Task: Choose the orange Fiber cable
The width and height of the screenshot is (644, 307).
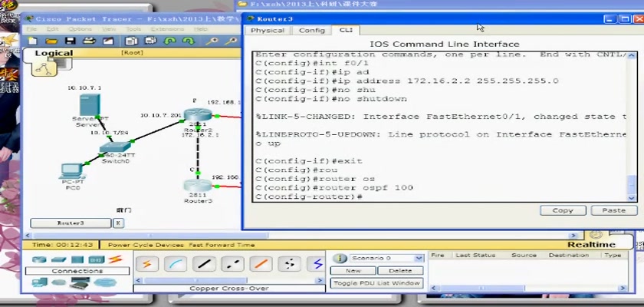Action: pos(261,264)
